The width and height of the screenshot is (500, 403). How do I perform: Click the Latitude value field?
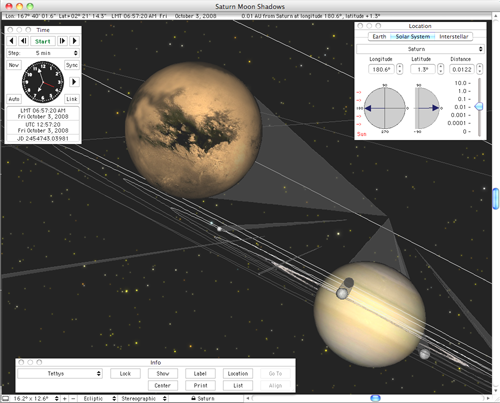point(423,69)
